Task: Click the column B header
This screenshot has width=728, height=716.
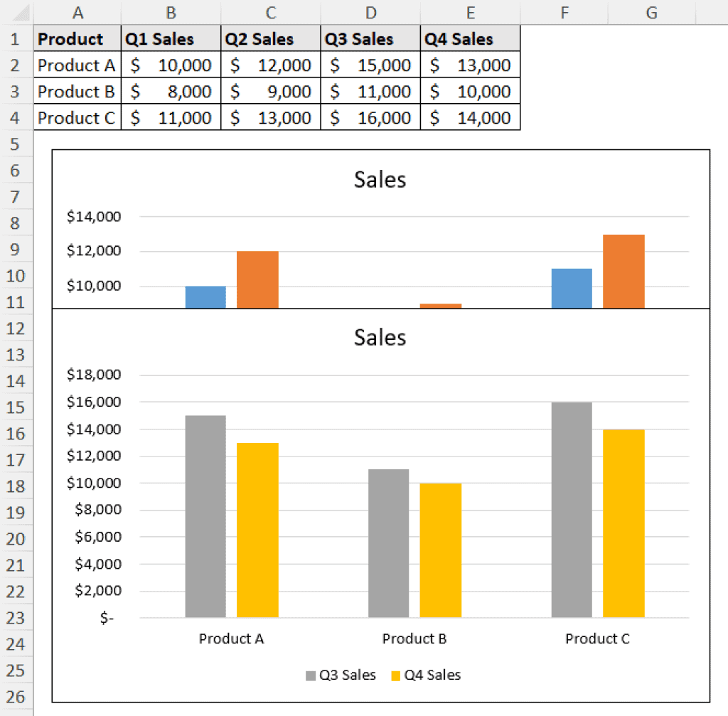Action: tap(171, 12)
